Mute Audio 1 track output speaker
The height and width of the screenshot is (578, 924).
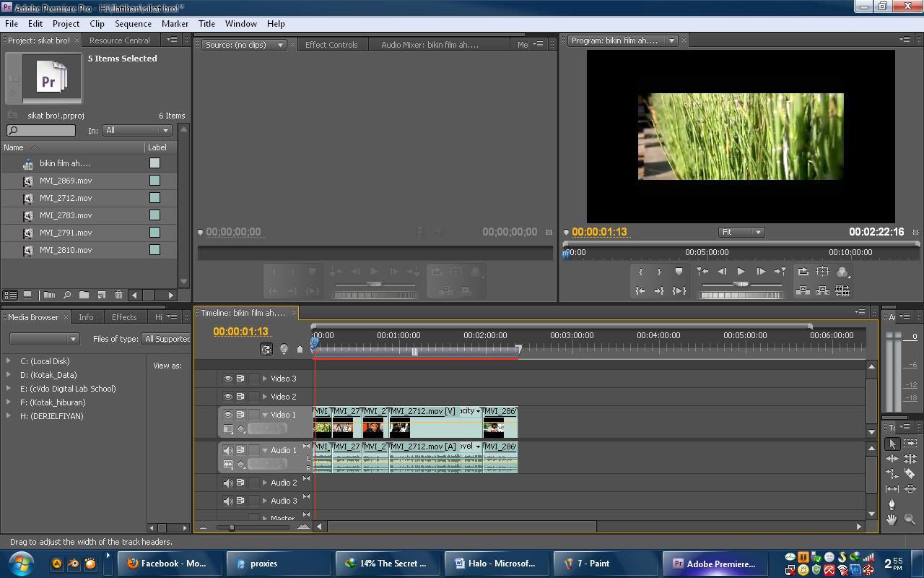(227, 450)
